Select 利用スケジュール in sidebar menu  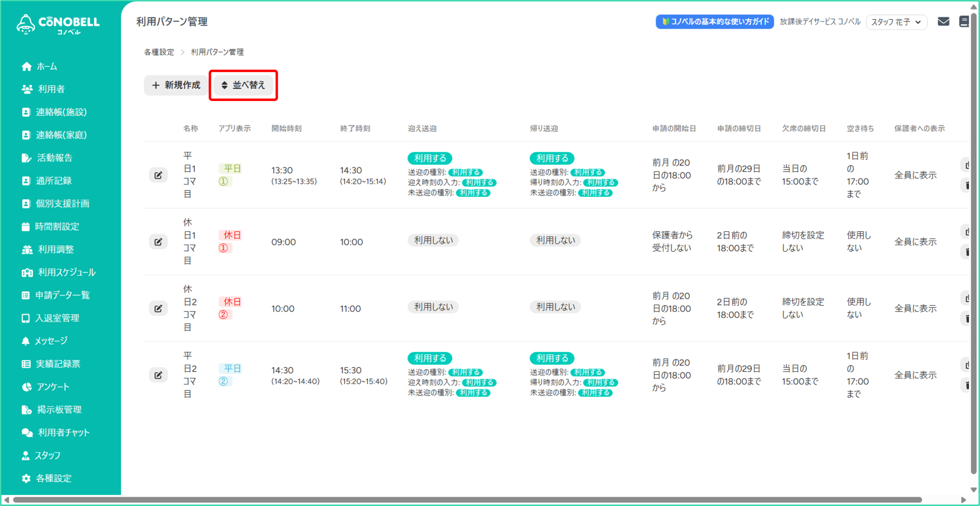(67, 272)
